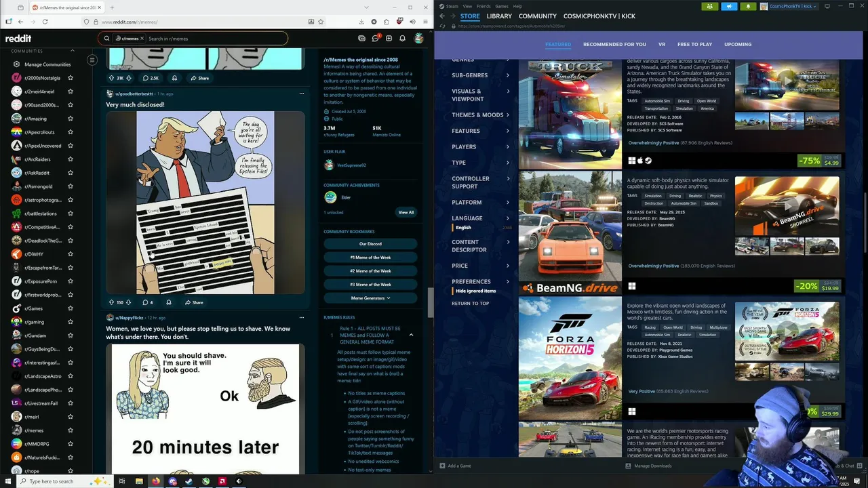The width and height of the screenshot is (868, 488).
Task: Open Steam Big Picture monitor icon
Action: [829, 6]
